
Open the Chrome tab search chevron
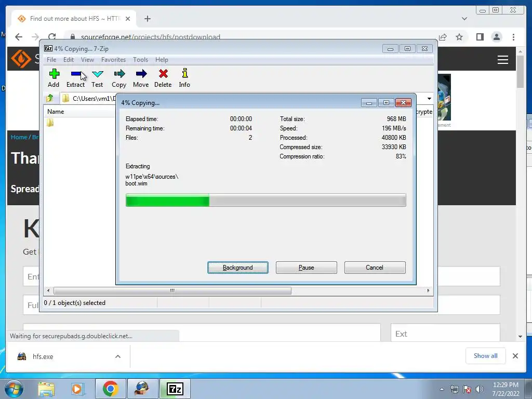[464, 19]
